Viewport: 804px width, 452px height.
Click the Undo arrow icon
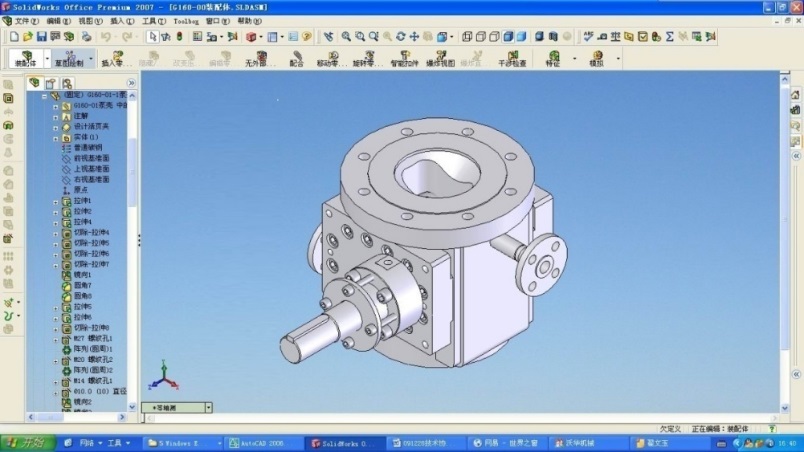[x=105, y=37]
